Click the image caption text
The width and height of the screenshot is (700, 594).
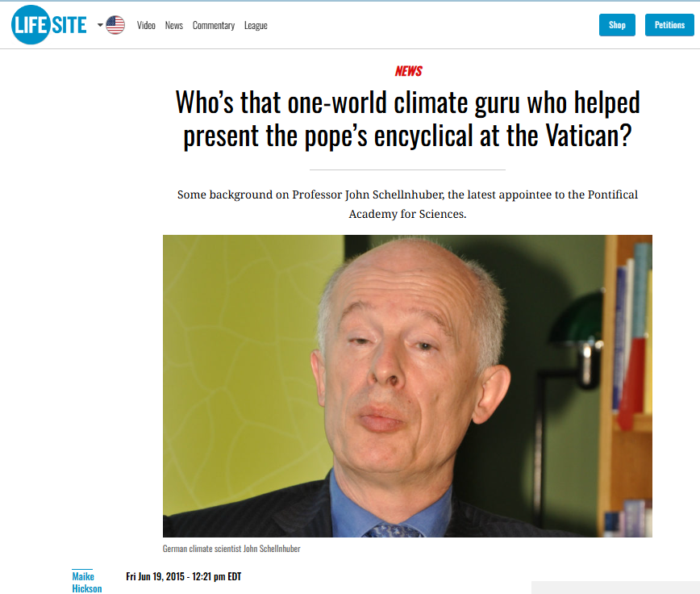click(x=231, y=549)
